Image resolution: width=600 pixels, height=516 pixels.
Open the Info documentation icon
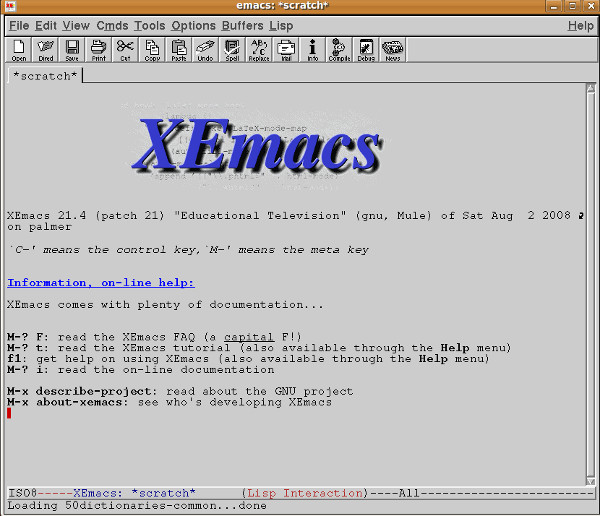pyautogui.click(x=312, y=50)
